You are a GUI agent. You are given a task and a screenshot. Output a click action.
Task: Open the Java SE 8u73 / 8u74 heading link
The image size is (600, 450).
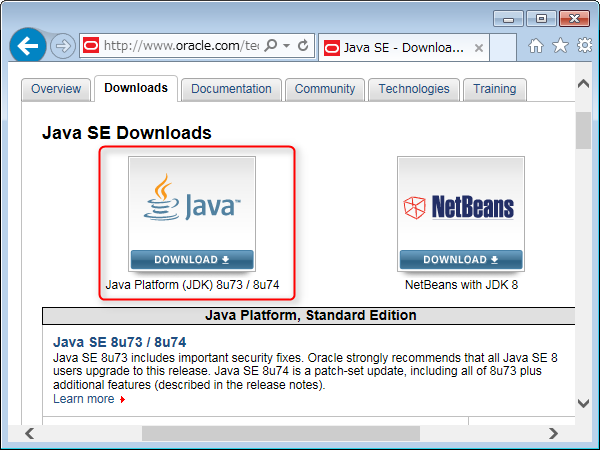tap(119, 342)
